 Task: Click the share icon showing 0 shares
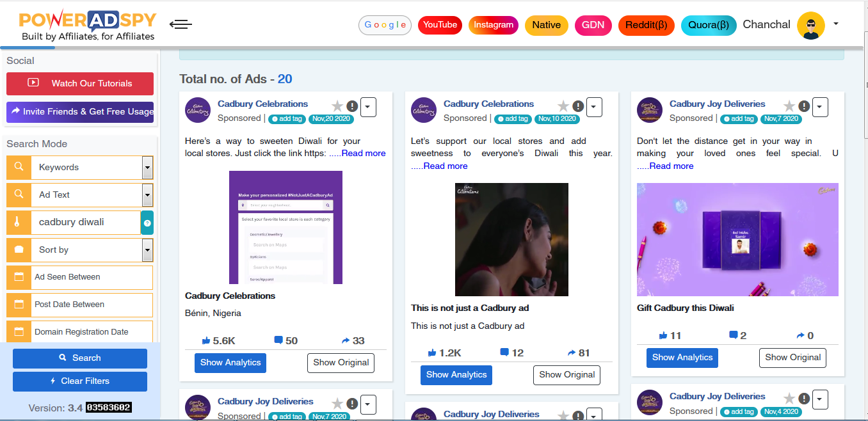801,336
